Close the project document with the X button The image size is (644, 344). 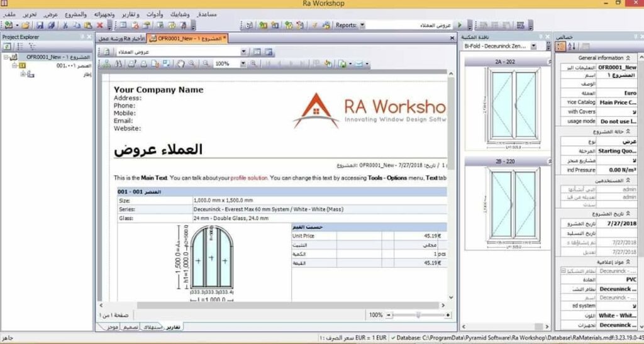(x=452, y=38)
